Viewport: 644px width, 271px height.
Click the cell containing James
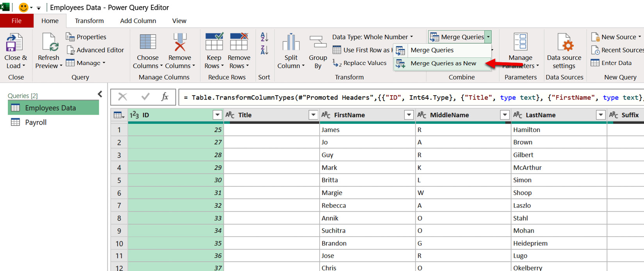pyautogui.click(x=367, y=130)
